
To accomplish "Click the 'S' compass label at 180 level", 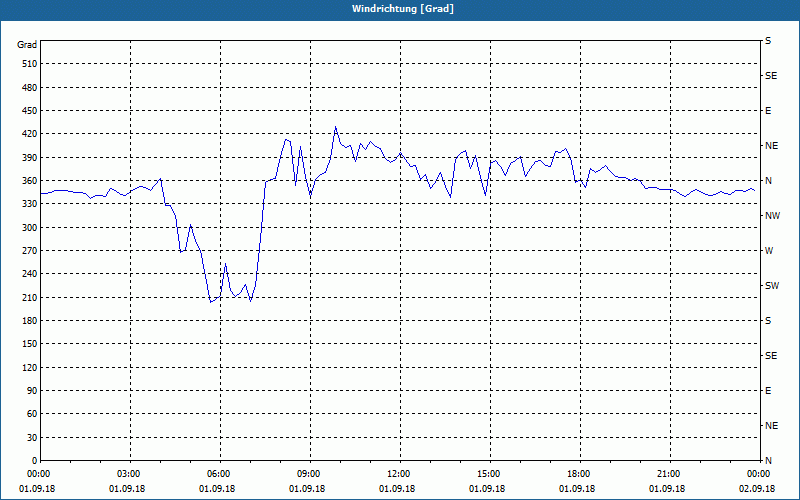I will click(768, 321).
